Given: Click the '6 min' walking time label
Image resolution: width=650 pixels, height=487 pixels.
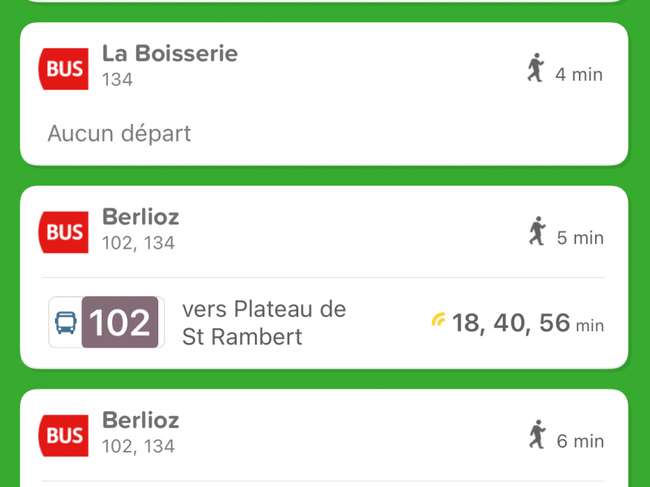Looking at the screenshot, I should pyautogui.click(x=580, y=441).
